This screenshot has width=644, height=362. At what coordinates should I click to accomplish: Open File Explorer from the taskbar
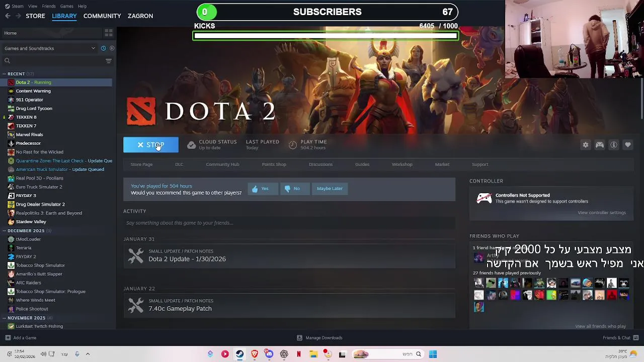click(313, 354)
